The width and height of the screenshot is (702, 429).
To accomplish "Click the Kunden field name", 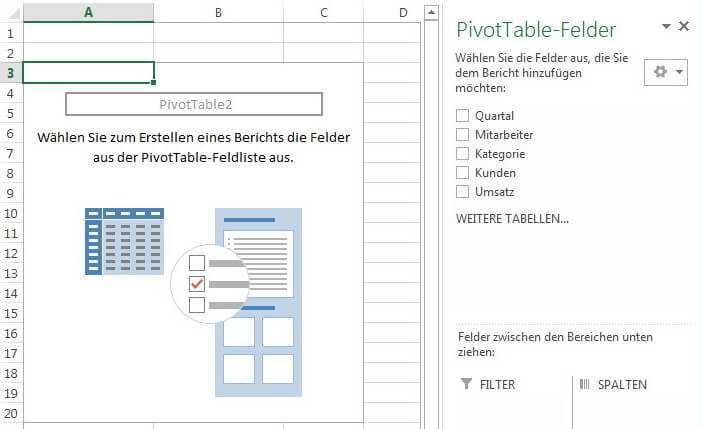I will 495,173.
